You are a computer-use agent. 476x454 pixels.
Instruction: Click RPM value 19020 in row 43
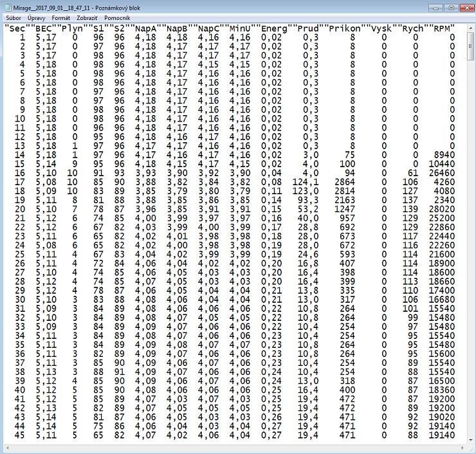coord(441,417)
